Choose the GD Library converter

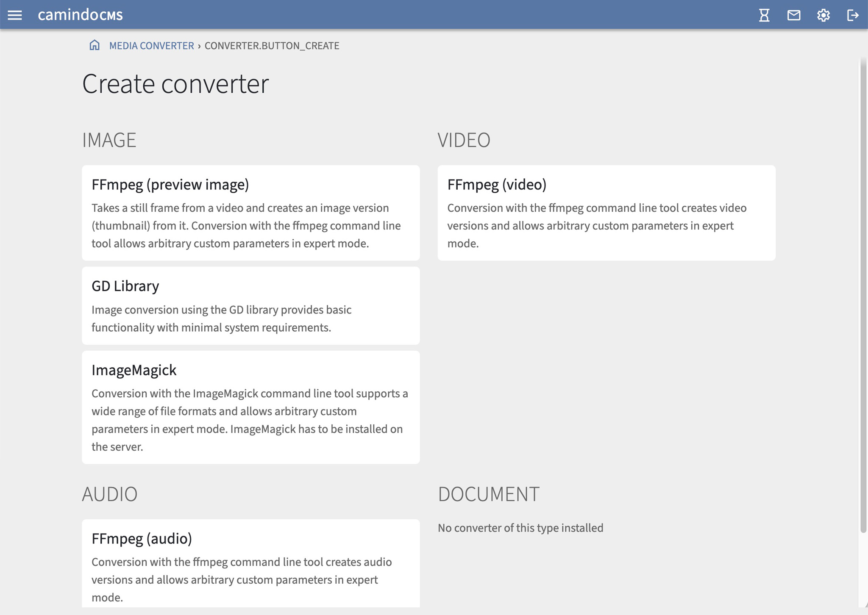251,305
